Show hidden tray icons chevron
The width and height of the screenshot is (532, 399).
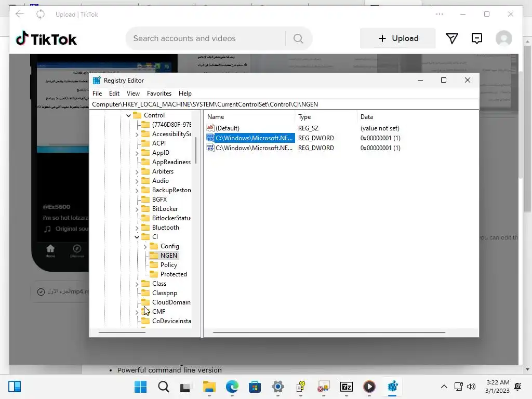coord(444,387)
